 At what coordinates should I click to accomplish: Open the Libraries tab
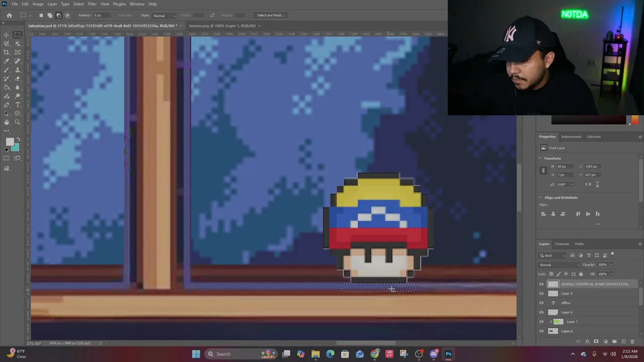click(594, 137)
